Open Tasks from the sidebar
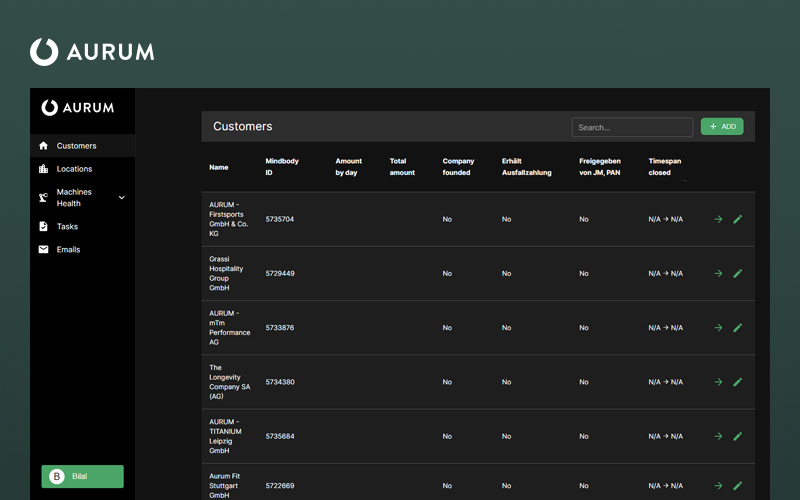 pyautogui.click(x=83, y=227)
